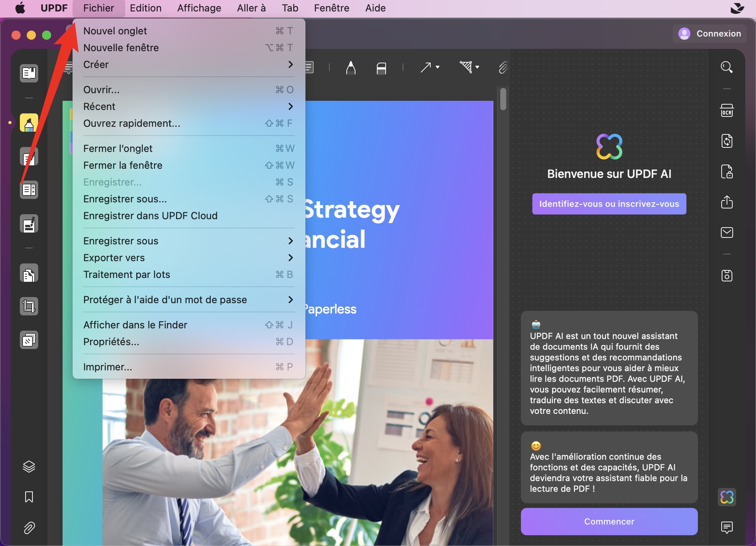Select Ouvrez rapidement... menu item
Image resolution: width=756 pixels, height=546 pixels.
pyautogui.click(x=189, y=123)
